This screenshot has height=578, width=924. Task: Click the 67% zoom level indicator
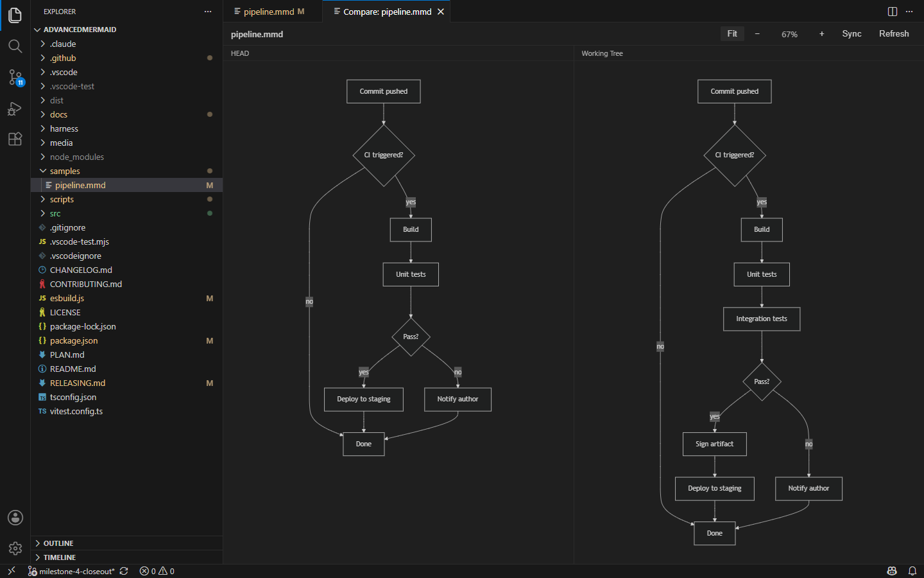[x=789, y=35]
